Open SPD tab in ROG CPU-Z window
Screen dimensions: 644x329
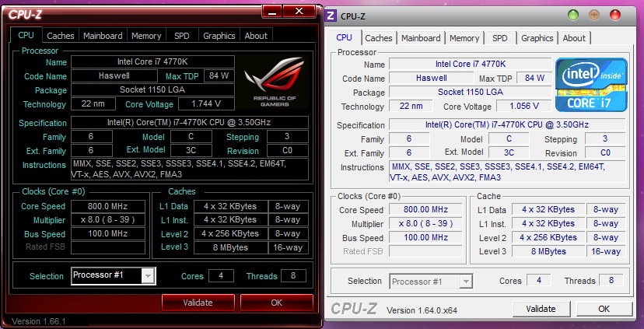tap(181, 36)
